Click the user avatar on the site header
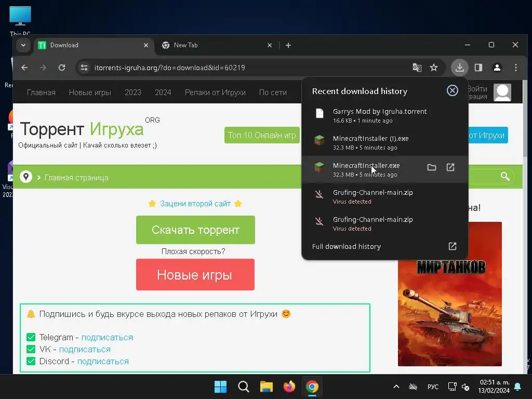 click(502, 92)
